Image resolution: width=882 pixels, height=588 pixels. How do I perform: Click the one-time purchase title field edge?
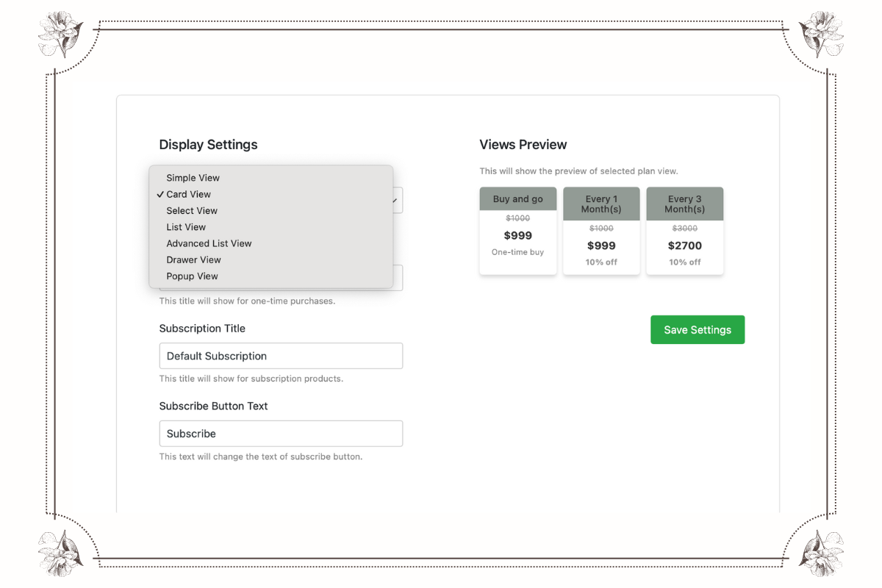pyautogui.click(x=398, y=279)
